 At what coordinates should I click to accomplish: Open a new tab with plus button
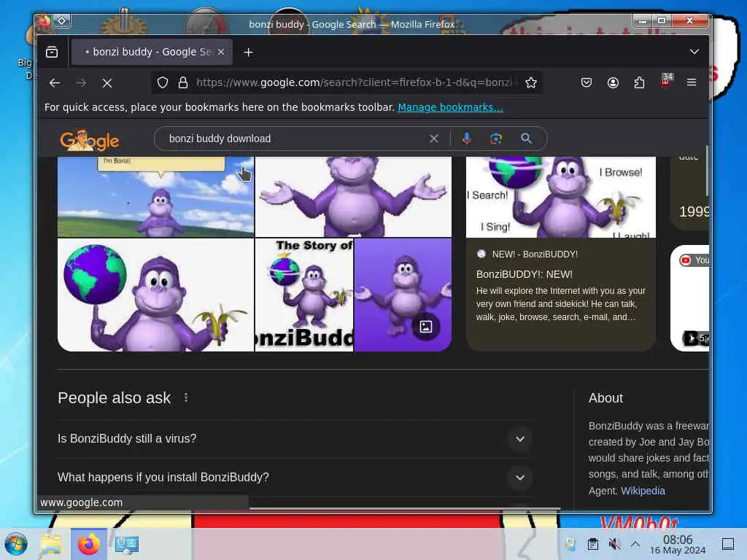[x=248, y=52]
